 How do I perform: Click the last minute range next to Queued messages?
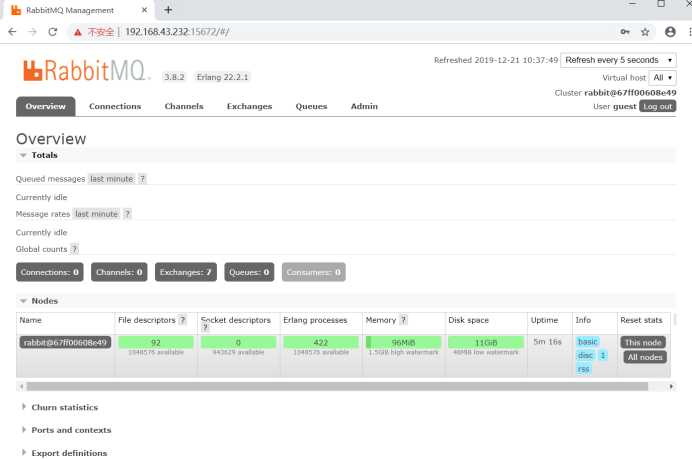coord(112,179)
